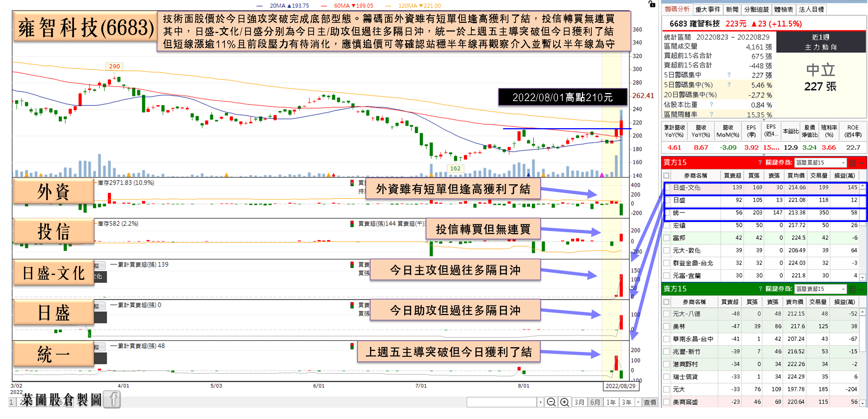Check the 富邦 broker checkbox
The height and width of the screenshot is (419, 868).
point(666,238)
